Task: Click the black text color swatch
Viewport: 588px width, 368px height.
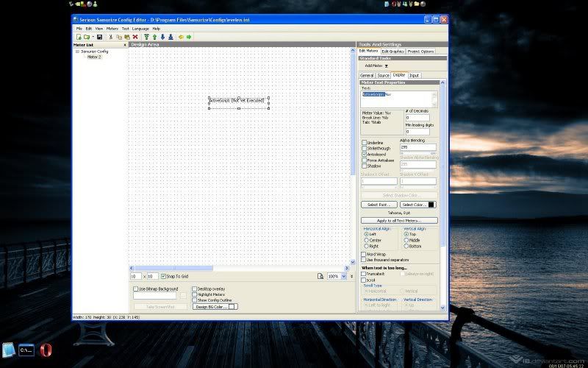Action: coord(431,205)
